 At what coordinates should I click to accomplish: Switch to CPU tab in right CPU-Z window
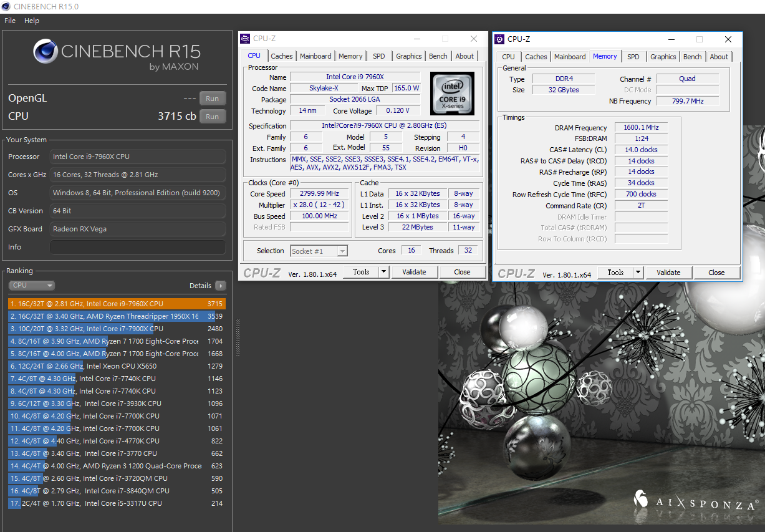click(x=509, y=57)
